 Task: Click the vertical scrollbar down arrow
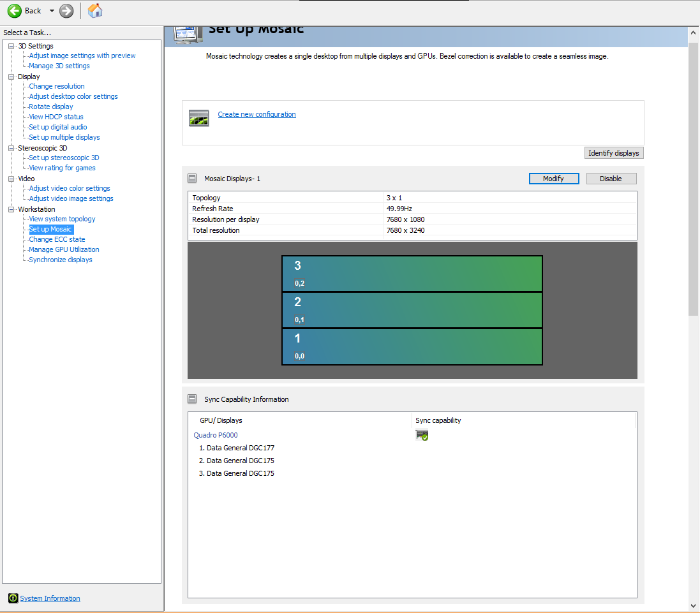[694, 605]
